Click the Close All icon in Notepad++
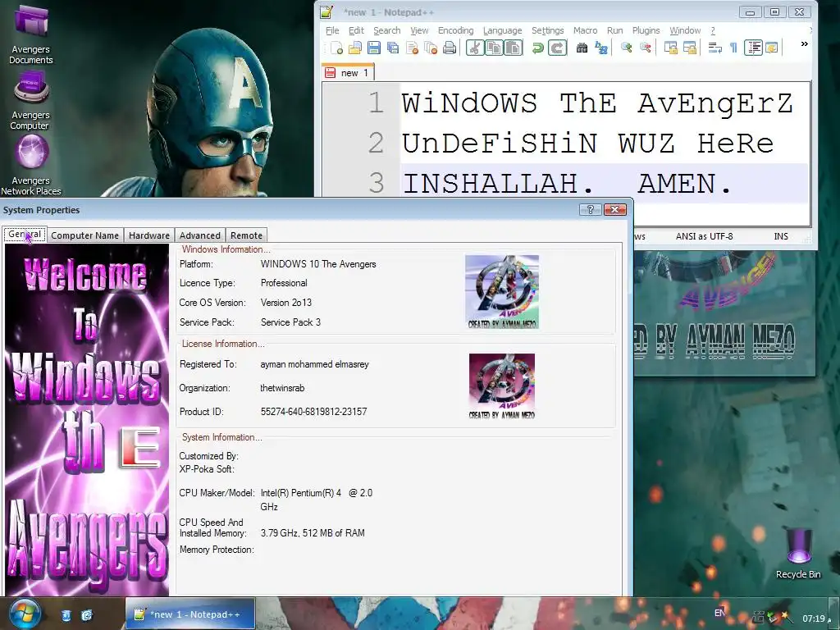Screen dimensions: 840x630 pos(431,48)
